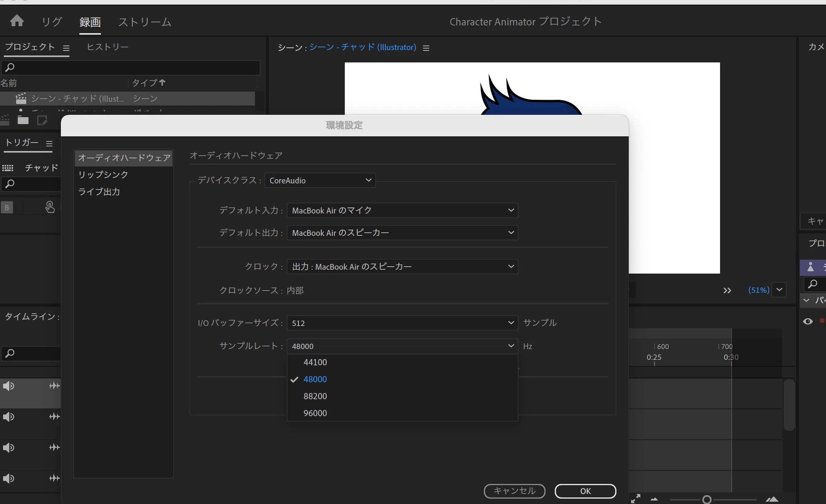
Task: Mute the first timeline track speaker
Action: 8,386
